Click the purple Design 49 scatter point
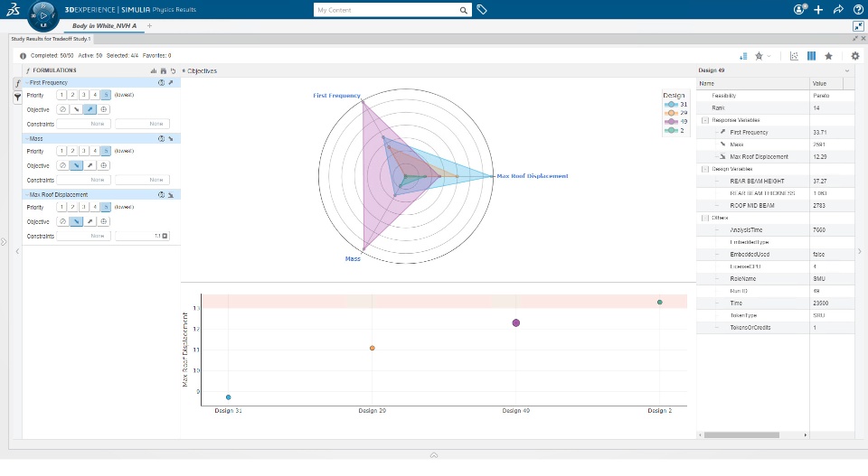The image size is (868, 476). 516,322
